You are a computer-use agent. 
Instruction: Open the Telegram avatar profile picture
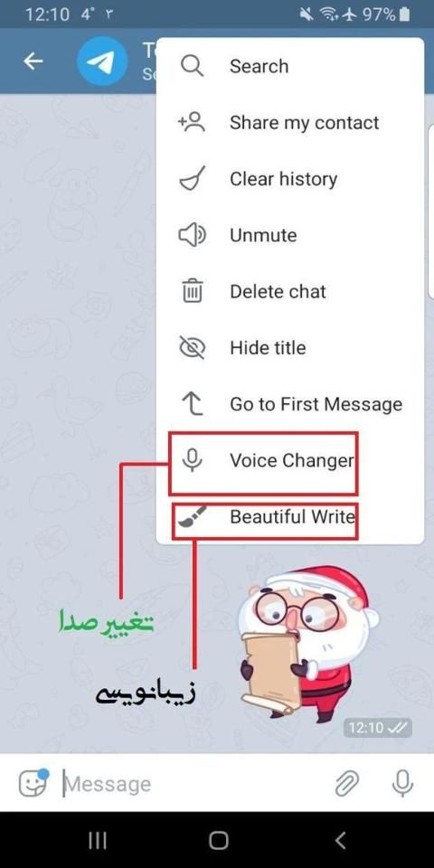point(102,61)
